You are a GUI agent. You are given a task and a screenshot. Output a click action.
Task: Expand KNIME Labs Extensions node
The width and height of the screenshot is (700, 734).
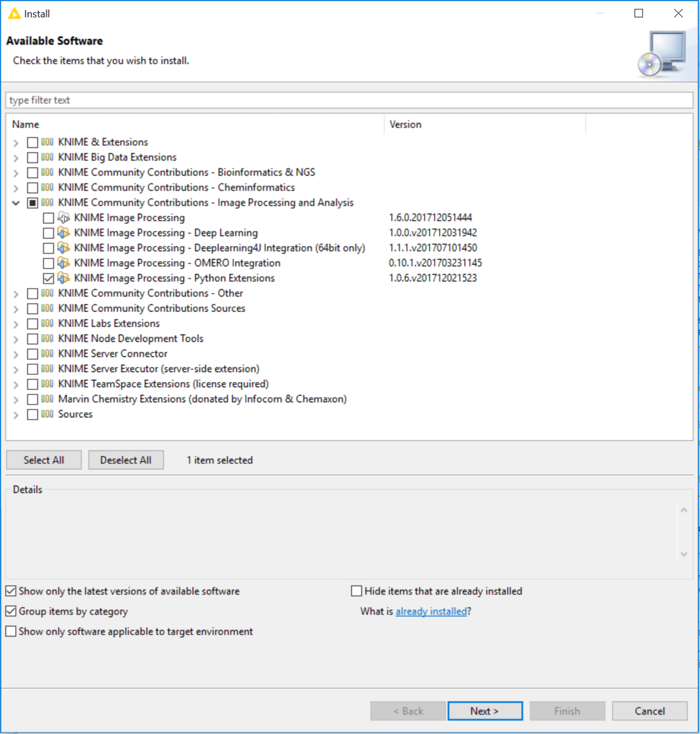click(16, 324)
